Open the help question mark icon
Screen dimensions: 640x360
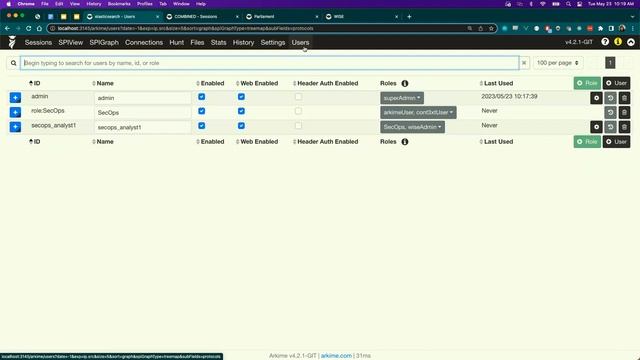[x=605, y=42]
